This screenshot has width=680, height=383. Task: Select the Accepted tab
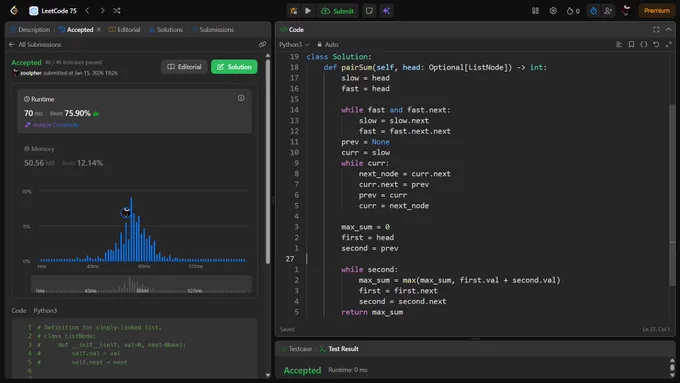(76, 29)
